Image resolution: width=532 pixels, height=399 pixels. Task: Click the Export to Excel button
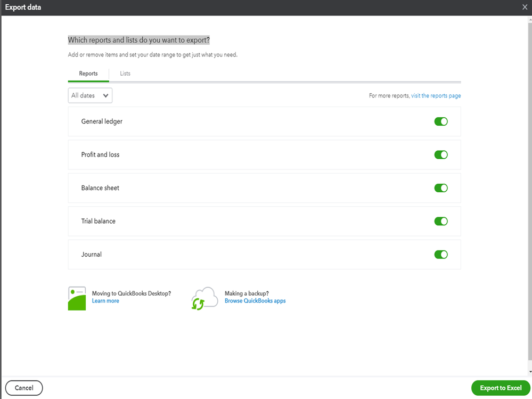pos(501,388)
